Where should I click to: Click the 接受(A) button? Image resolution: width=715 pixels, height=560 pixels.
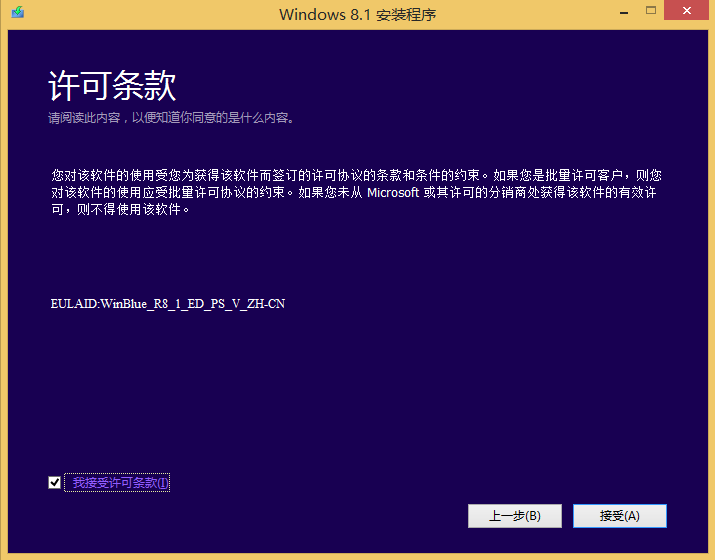coord(620,516)
